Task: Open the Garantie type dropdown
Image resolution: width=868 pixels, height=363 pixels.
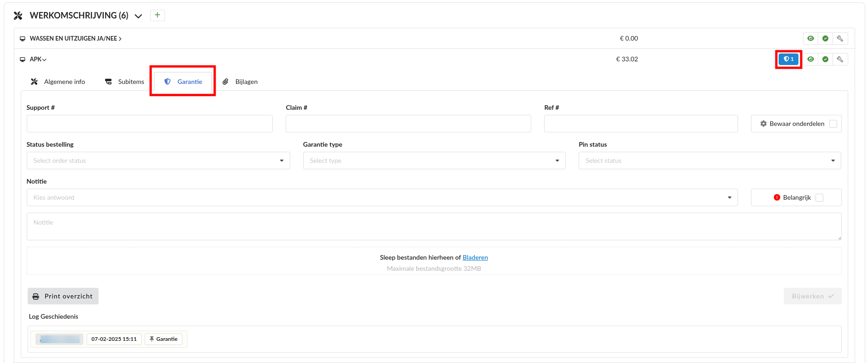Action: coord(434,161)
